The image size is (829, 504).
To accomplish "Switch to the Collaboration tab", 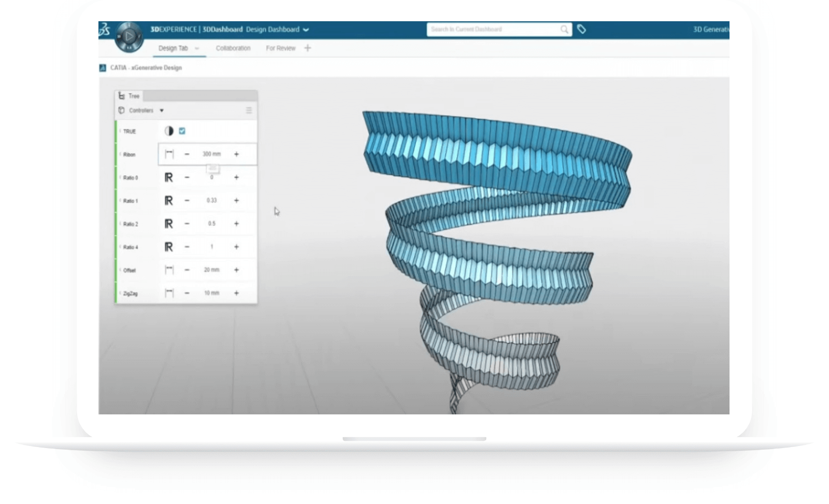I will pos(233,48).
